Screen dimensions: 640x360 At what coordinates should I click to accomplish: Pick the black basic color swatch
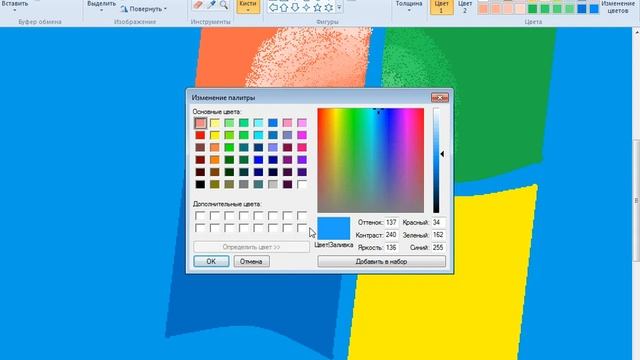[x=200, y=184]
